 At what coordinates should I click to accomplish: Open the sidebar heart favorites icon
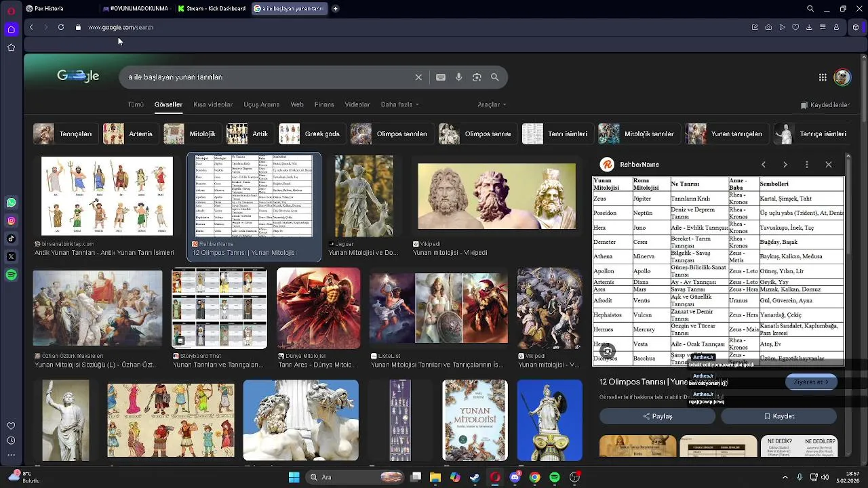[11, 426]
